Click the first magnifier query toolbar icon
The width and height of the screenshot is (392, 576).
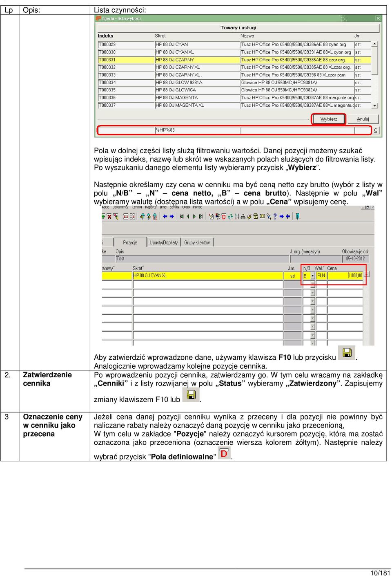142,217
